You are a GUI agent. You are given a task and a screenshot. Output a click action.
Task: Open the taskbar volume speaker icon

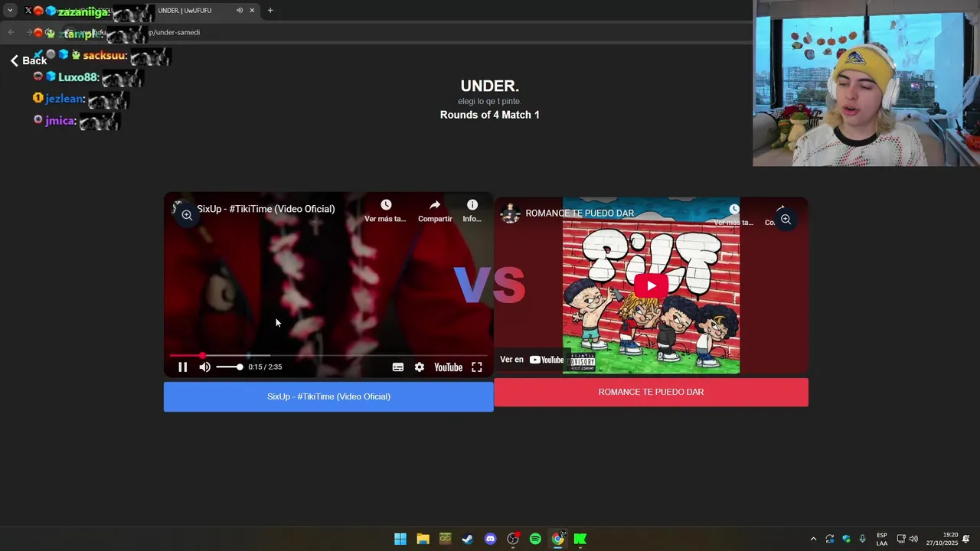pyautogui.click(x=913, y=539)
